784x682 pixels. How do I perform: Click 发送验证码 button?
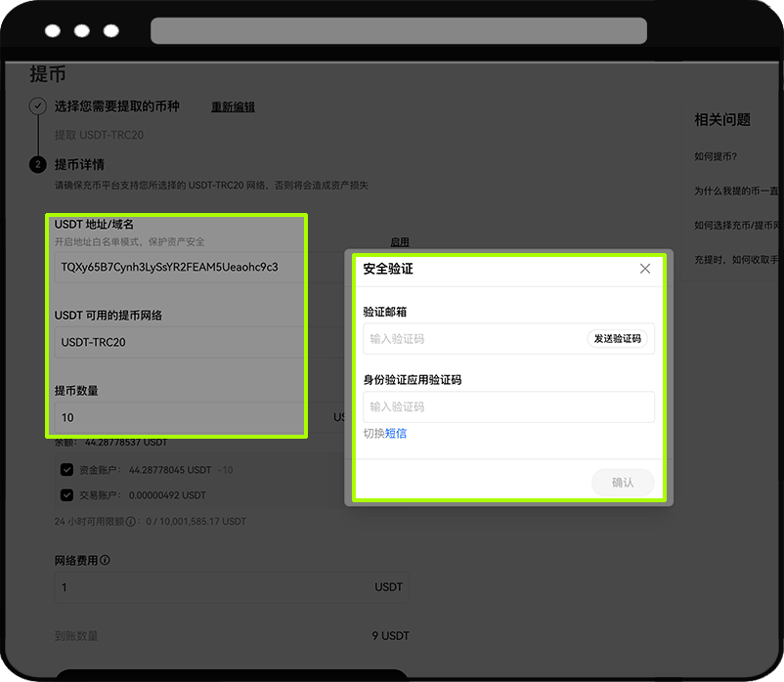click(617, 339)
